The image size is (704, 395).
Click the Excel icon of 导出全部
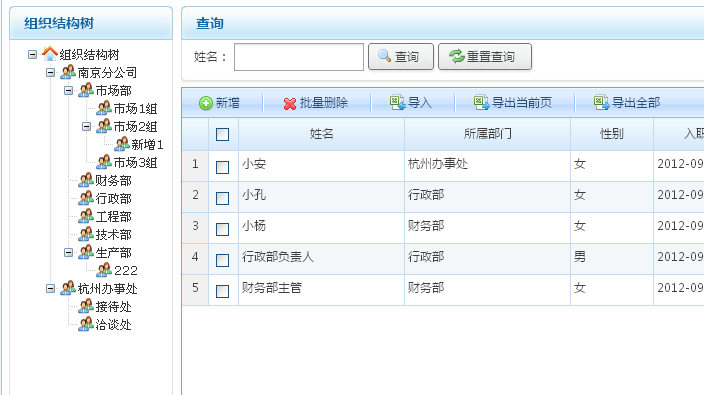(x=602, y=103)
